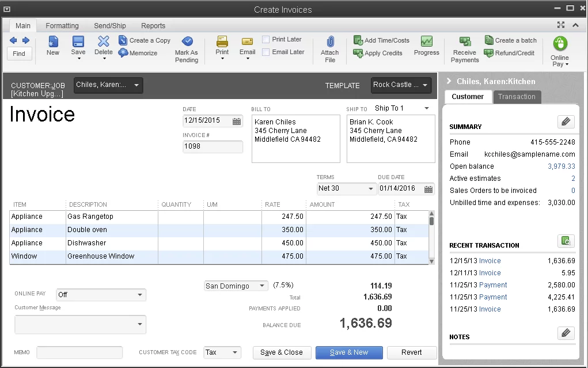
Task: Select the Transaction tab in the side panel
Action: (517, 97)
